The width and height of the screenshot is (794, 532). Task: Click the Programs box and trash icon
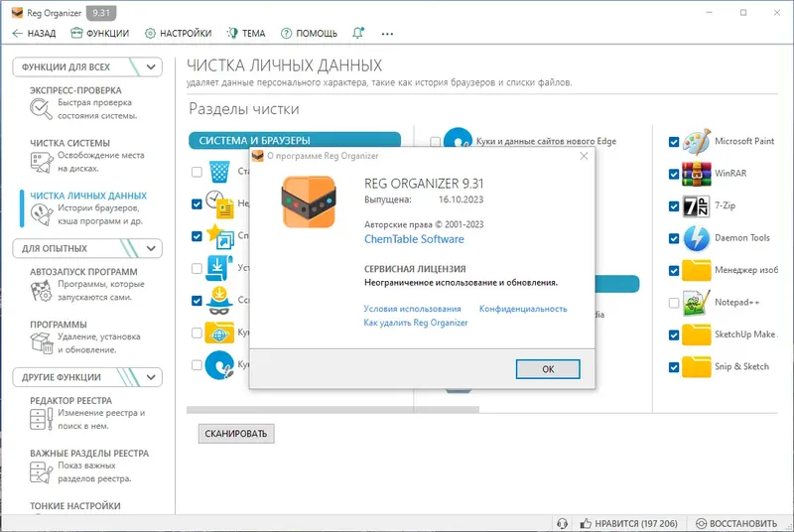[42, 343]
